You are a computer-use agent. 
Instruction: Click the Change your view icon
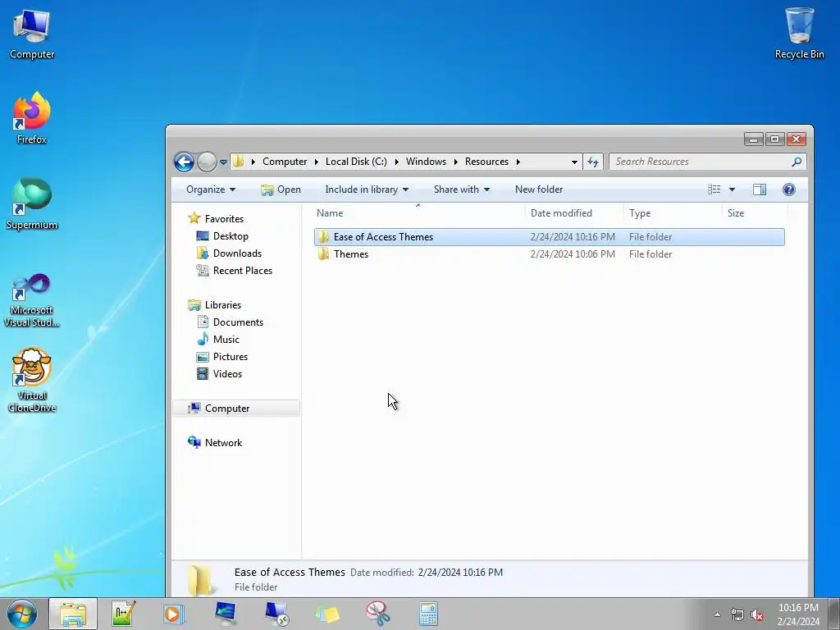[x=714, y=189]
